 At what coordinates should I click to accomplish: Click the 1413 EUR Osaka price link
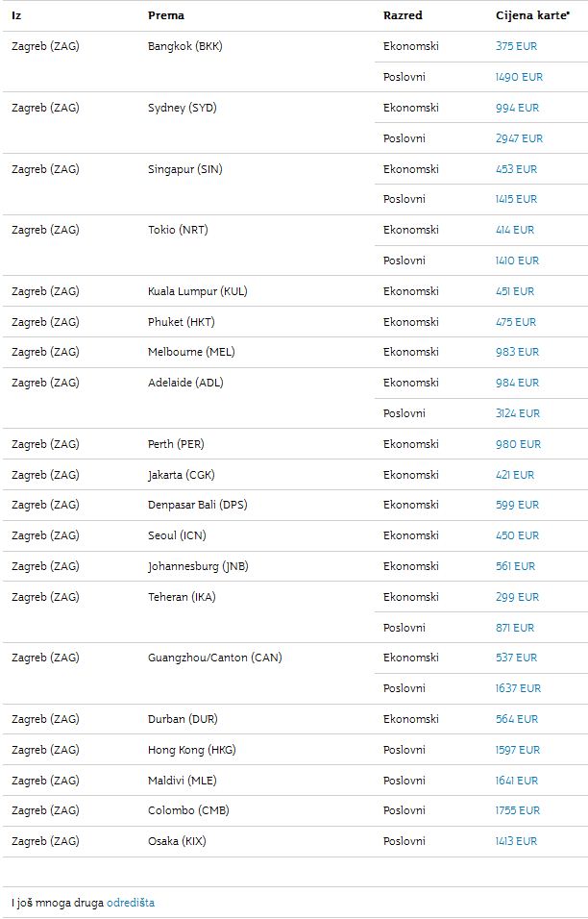pos(516,841)
